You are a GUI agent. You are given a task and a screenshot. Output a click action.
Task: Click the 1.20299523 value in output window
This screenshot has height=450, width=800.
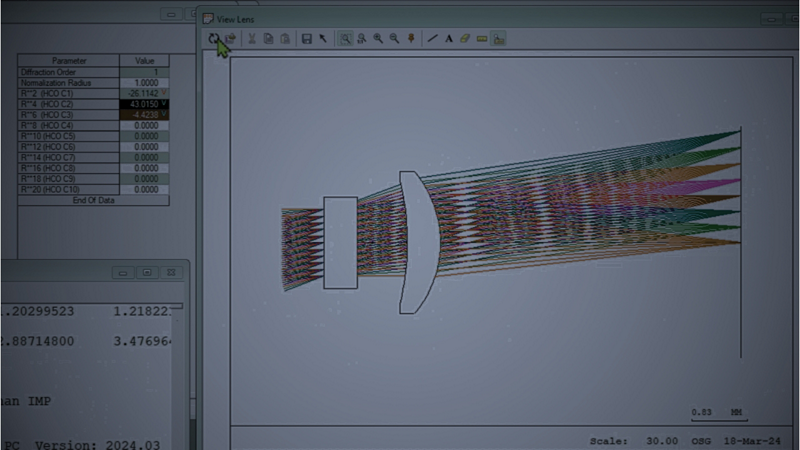(38, 311)
